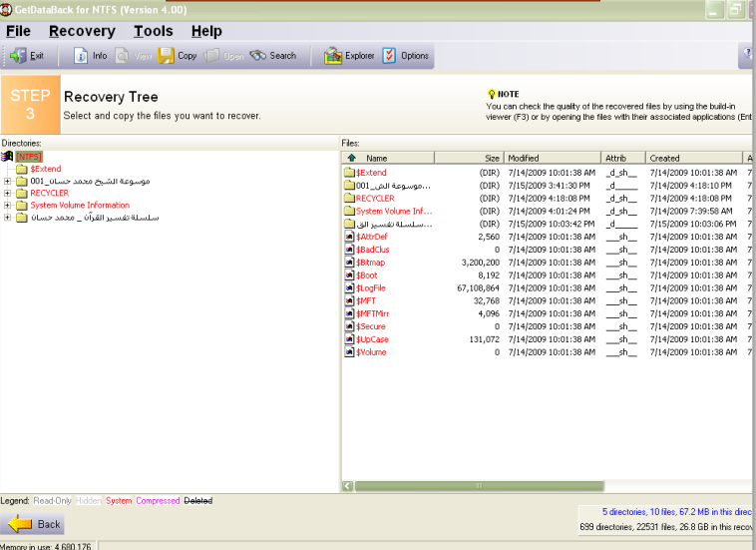
Task: Click the Back button label
Action: point(49,524)
